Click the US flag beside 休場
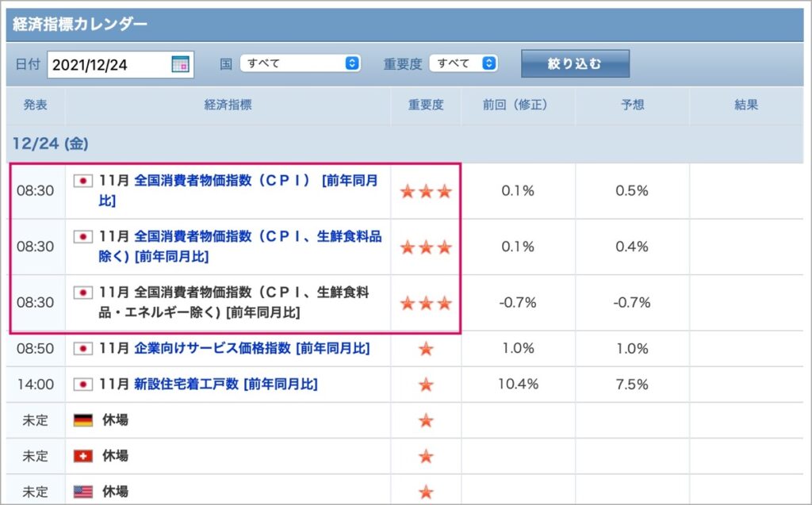Screen dimensions: 812x505 pos(82,492)
